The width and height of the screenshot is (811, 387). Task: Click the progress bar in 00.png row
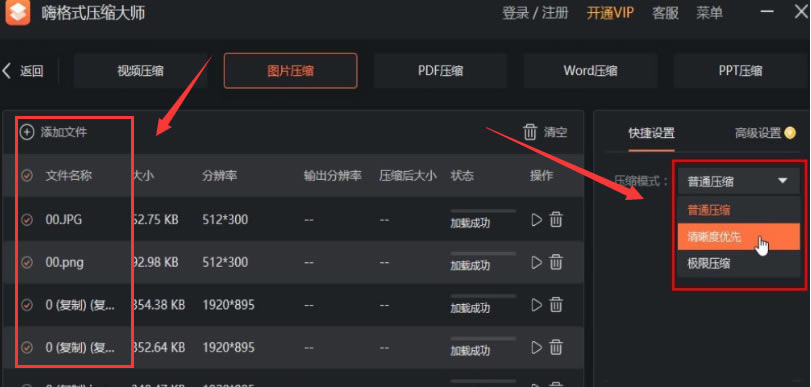click(483, 254)
